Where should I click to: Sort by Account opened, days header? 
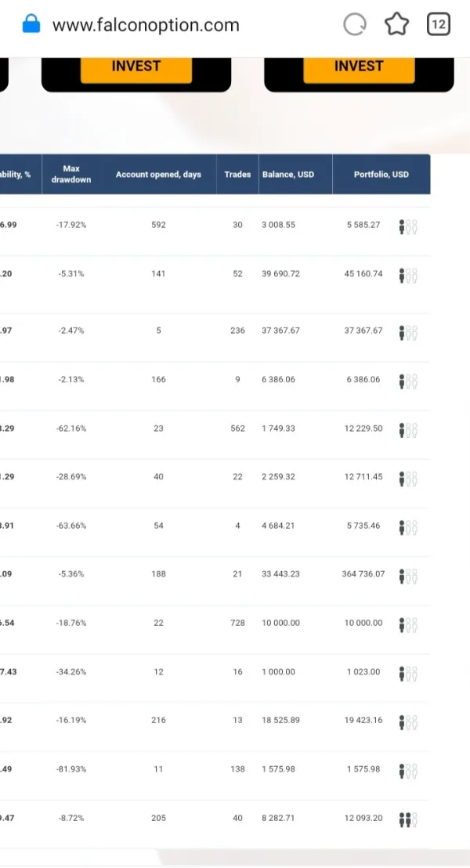coord(158,174)
